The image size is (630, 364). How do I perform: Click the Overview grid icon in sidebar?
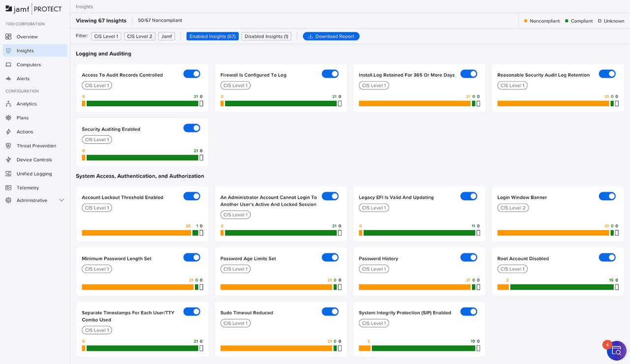click(8, 37)
